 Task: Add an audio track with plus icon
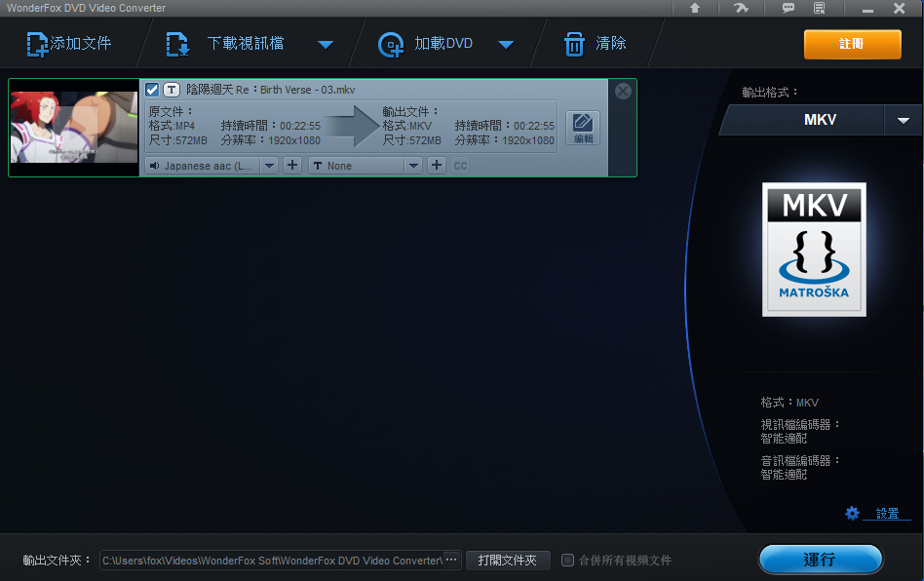click(292, 166)
